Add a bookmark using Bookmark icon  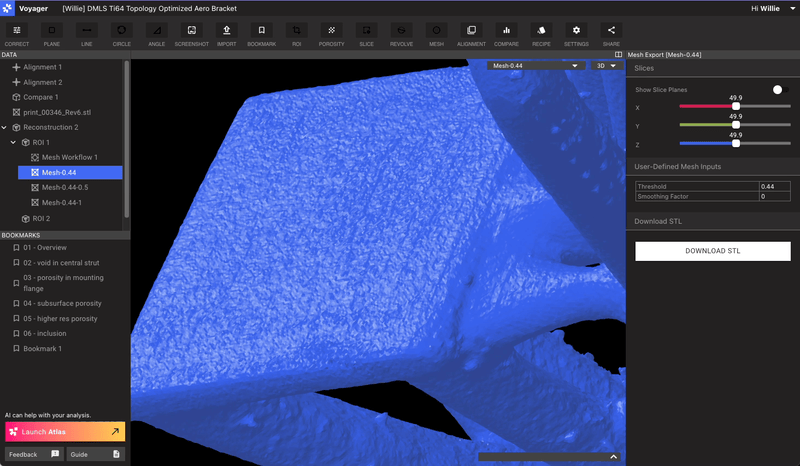pyautogui.click(x=261, y=34)
